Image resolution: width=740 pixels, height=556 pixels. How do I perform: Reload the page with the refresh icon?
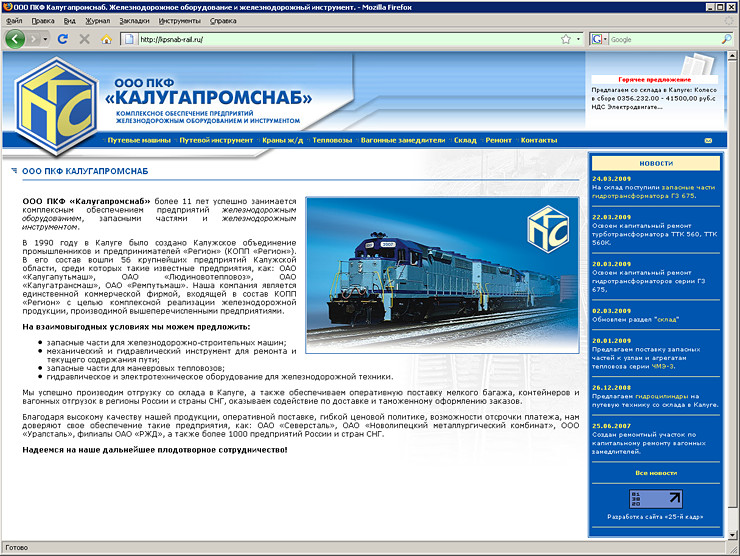tap(62, 39)
